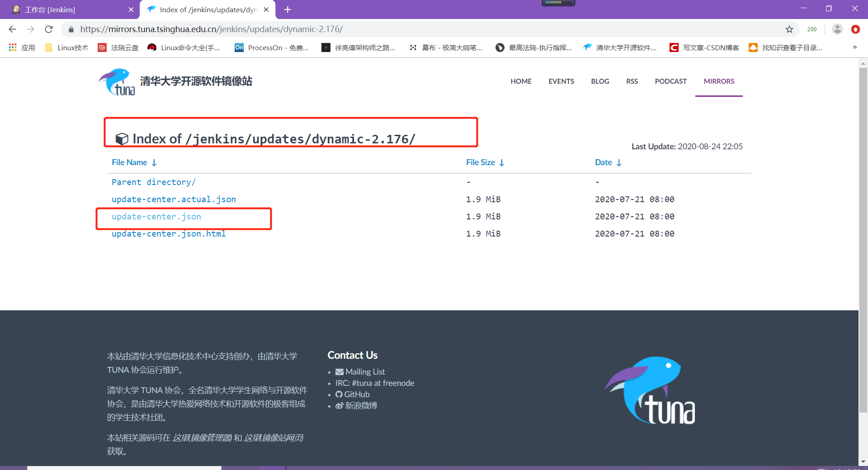Viewport: 868px width, 470px height.
Task: Minimize the browser window
Action: [803, 9]
